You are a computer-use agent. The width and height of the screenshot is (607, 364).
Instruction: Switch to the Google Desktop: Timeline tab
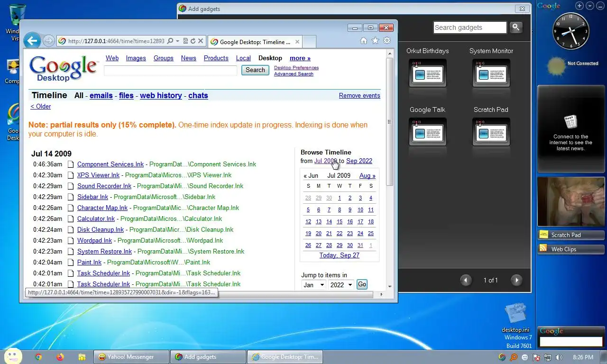click(255, 42)
